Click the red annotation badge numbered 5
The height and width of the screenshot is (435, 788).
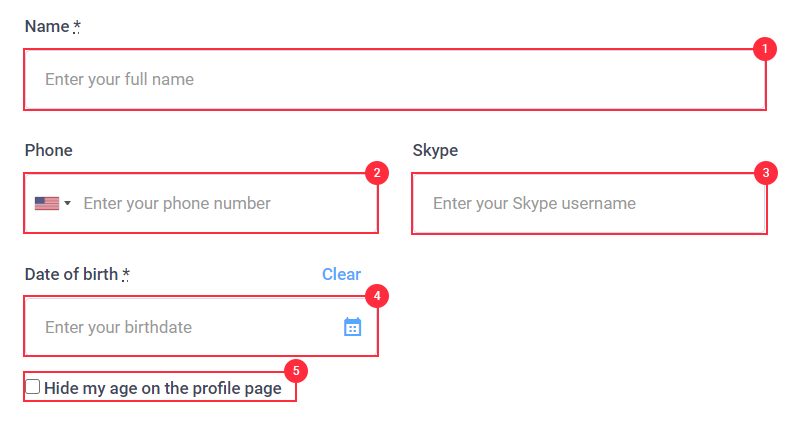pos(296,371)
